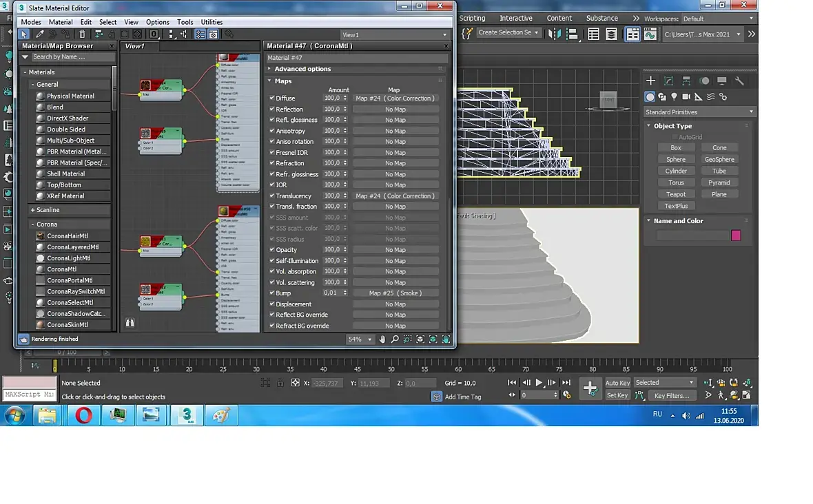The image size is (813, 504).
Task: Select the Space Warps category icon
Action: 711,97
